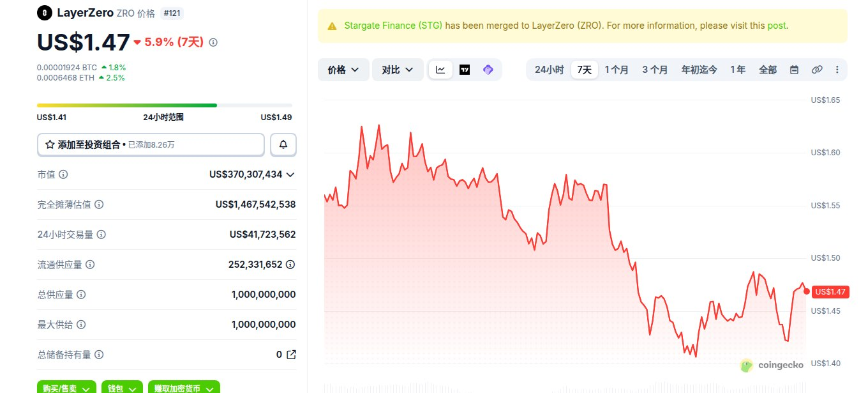The image size is (868, 393).
Task: Expand the 钱包 dropdown
Action: (122, 387)
